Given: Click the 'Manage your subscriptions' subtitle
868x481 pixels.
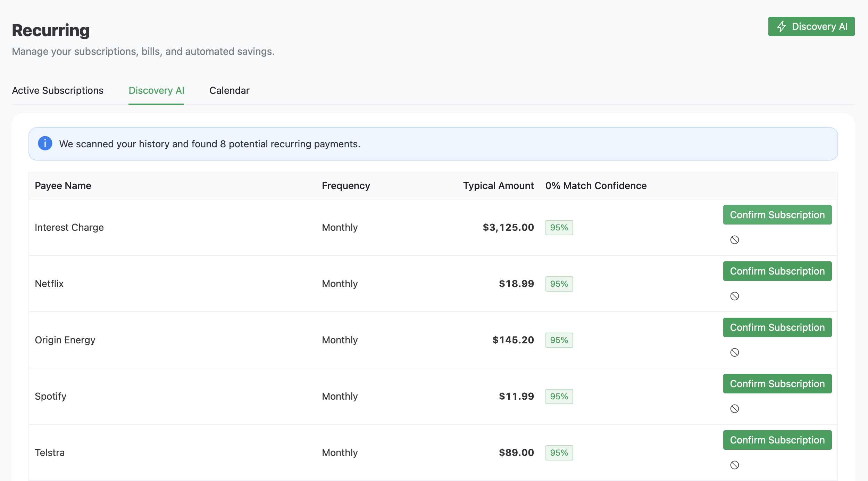Looking at the screenshot, I should (x=143, y=51).
